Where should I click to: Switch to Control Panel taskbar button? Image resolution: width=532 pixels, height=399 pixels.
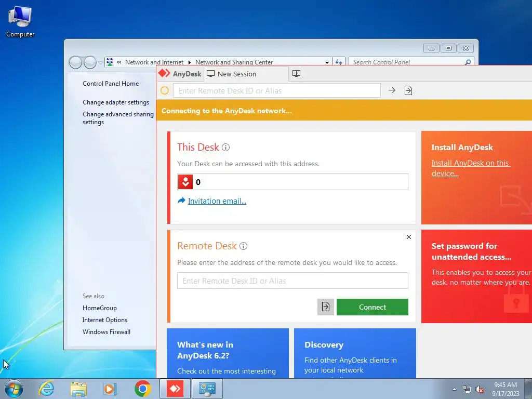pos(207,389)
